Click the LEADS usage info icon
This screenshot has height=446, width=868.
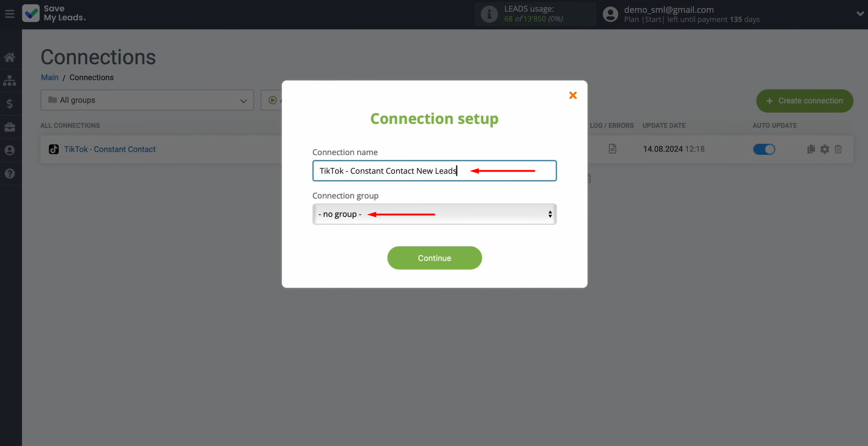488,14
